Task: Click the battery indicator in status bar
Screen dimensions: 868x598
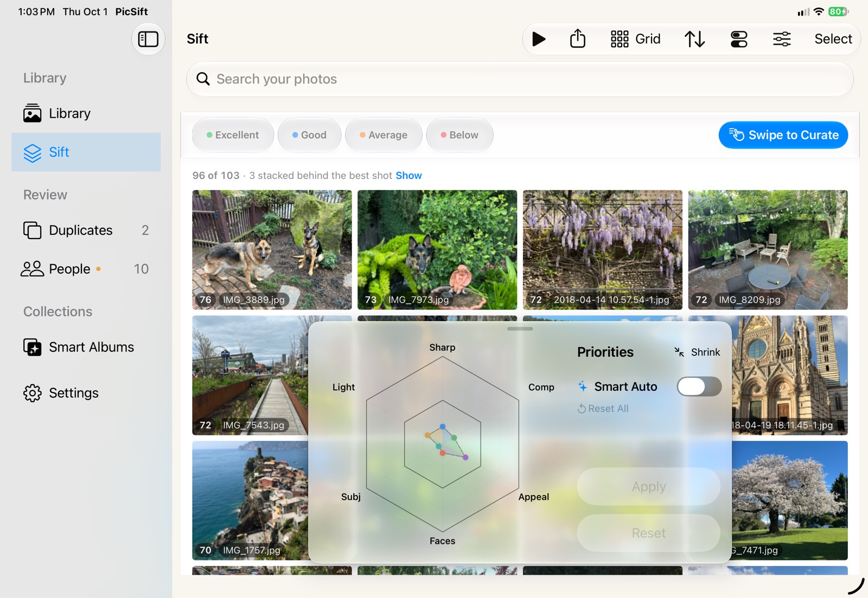Action: click(838, 11)
